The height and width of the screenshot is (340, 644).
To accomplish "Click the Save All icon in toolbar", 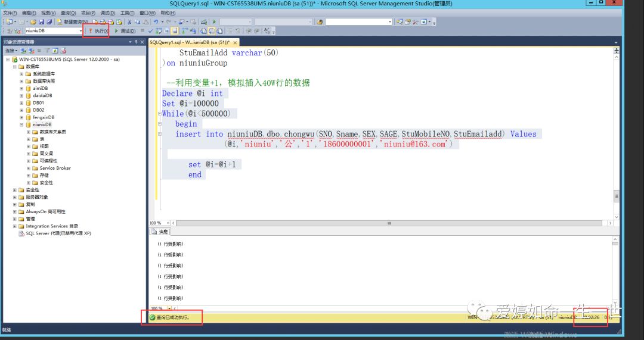I will click(x=49, y=22).
